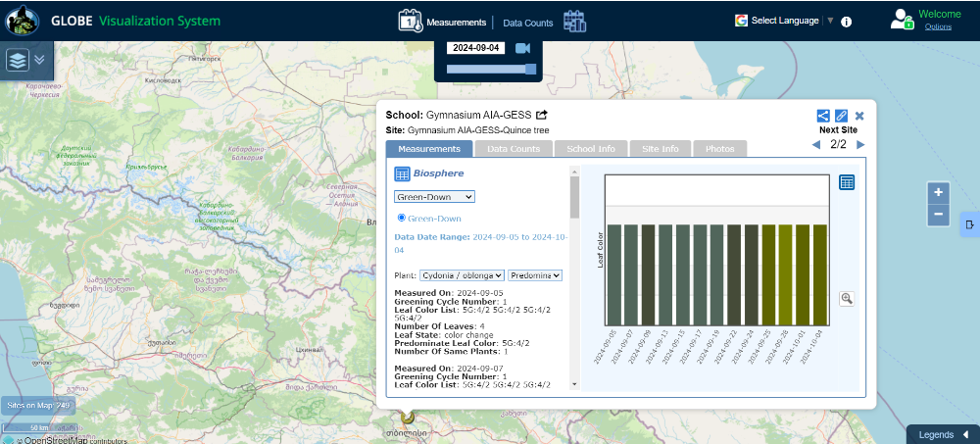980x444 pixels.
Task: Select the Green-Down radio button
Action: click(402, 218)
